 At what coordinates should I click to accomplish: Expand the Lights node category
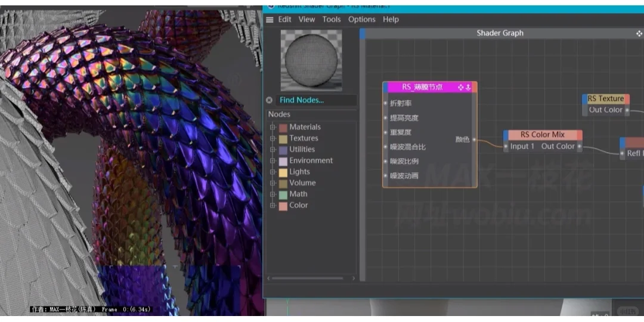pyautogui.click(x=273, y=172)
